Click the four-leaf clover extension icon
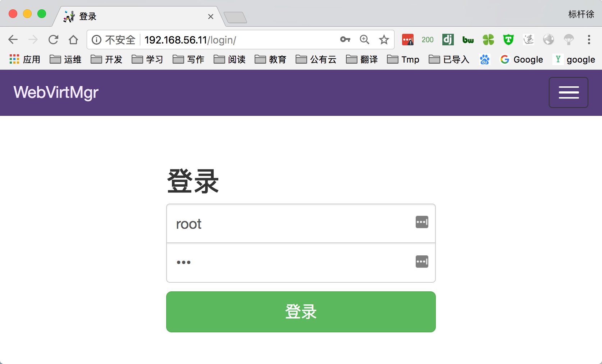602x364 pixels. pyautogui.click(x=488, y=40)
